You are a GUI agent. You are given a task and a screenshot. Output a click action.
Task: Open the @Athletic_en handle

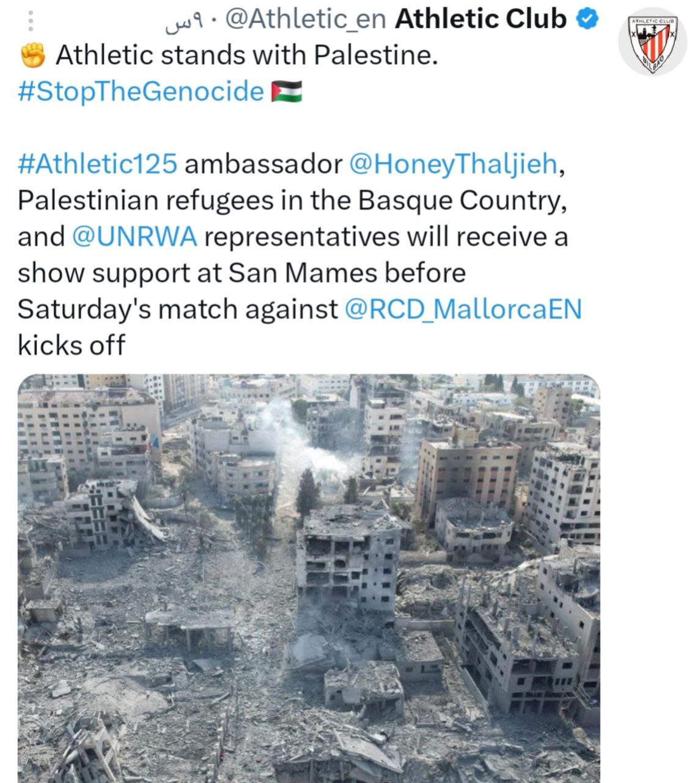click(x=306, y=20)
